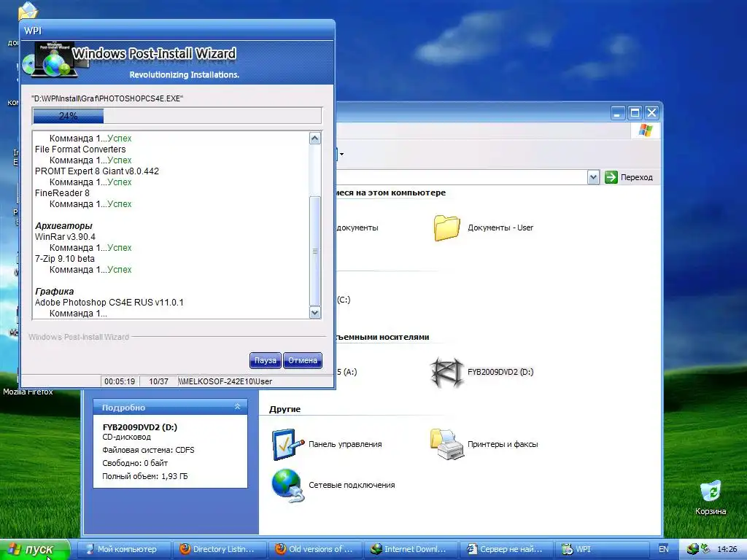Pause the installation with the Пауза button
Image resolution: width=747 pixels, height=560 pixels.
[x=265, y=360]
